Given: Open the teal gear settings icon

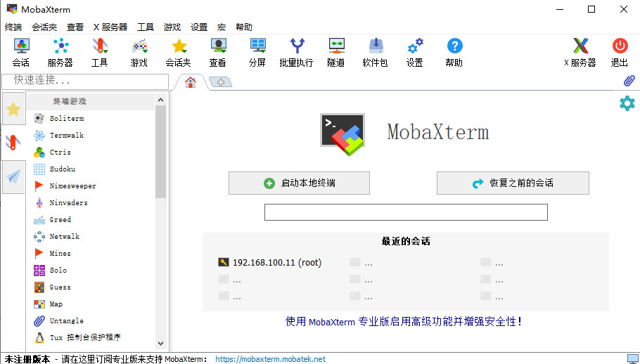Looking at the screenshot, I should (627, 103).
